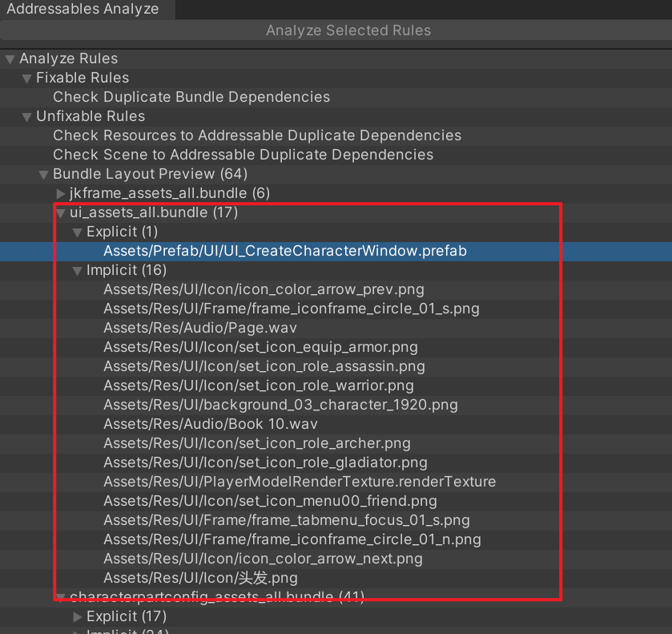Select Assets/Res/Audio/Page.wav entry
672x634 pixels.
coord(200,328)
